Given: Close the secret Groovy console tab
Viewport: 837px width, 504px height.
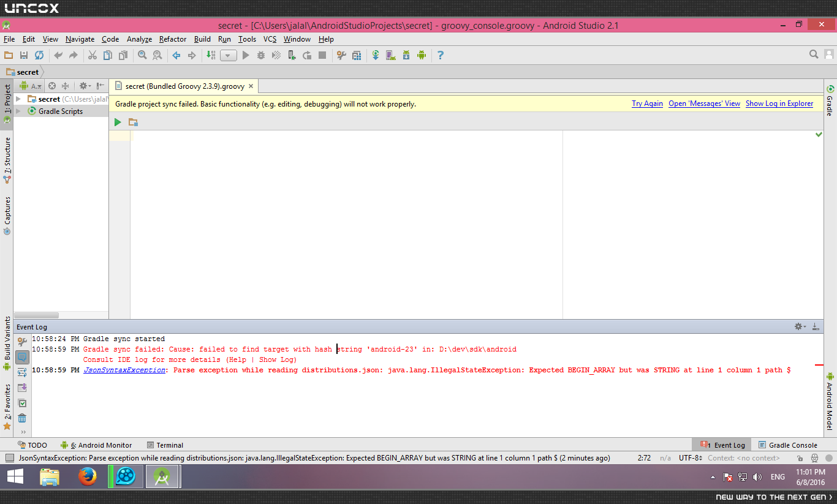Looking at the screenshot, I should pos(251,86).
